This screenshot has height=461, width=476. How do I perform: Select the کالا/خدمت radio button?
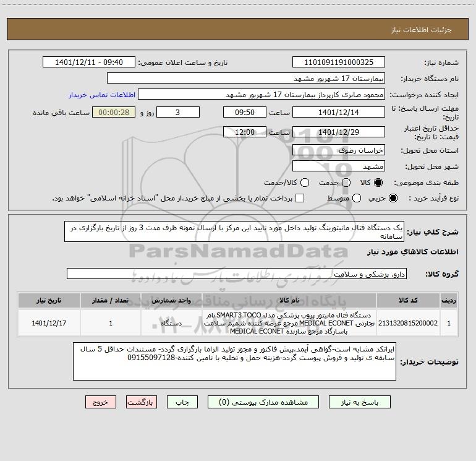click(x=305, y=183)
